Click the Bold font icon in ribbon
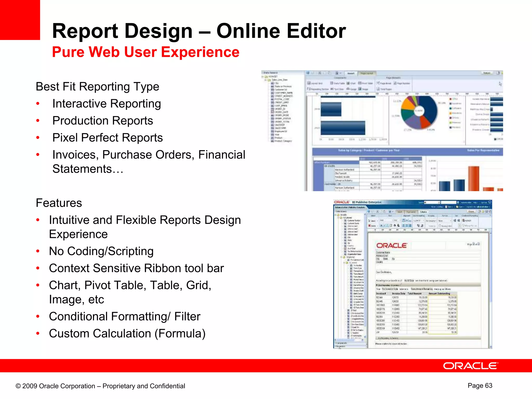The height and width of the screenshot is (399, 532). (x=381, y=226)
